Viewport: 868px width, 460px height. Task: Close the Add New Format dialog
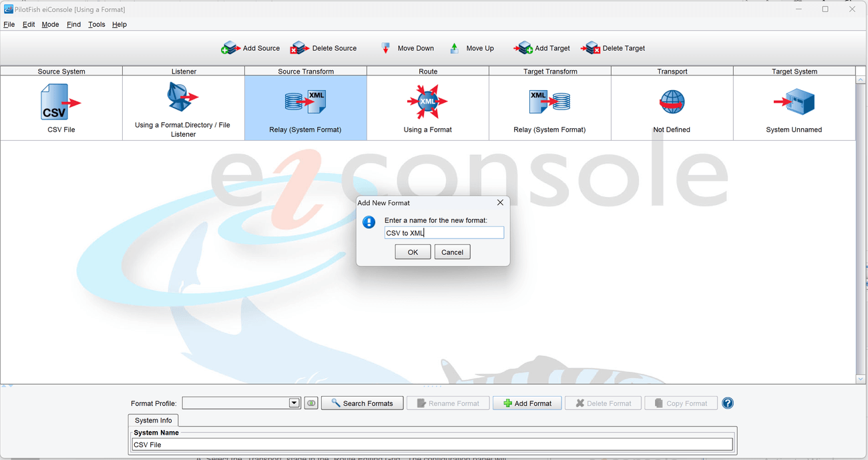(x=500, y=202)
